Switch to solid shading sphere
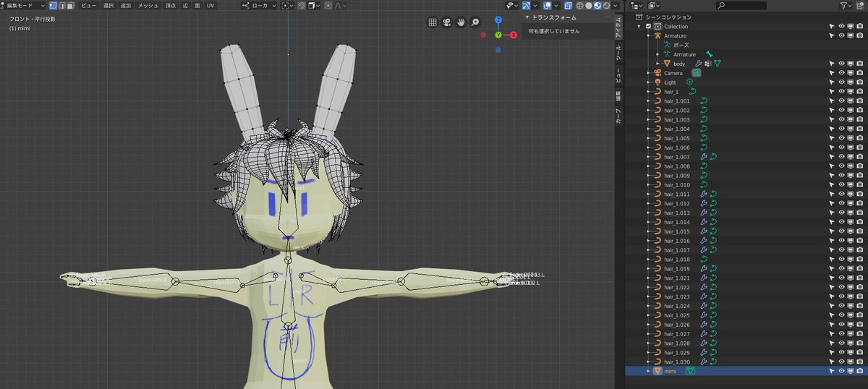Screen dimensions: 868x389 588,5
